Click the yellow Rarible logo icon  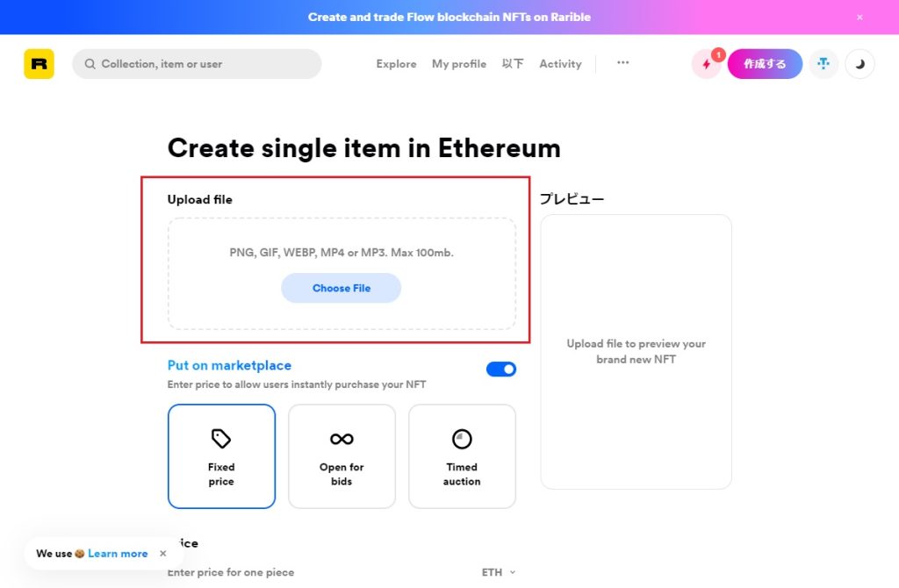coord(39,63)
